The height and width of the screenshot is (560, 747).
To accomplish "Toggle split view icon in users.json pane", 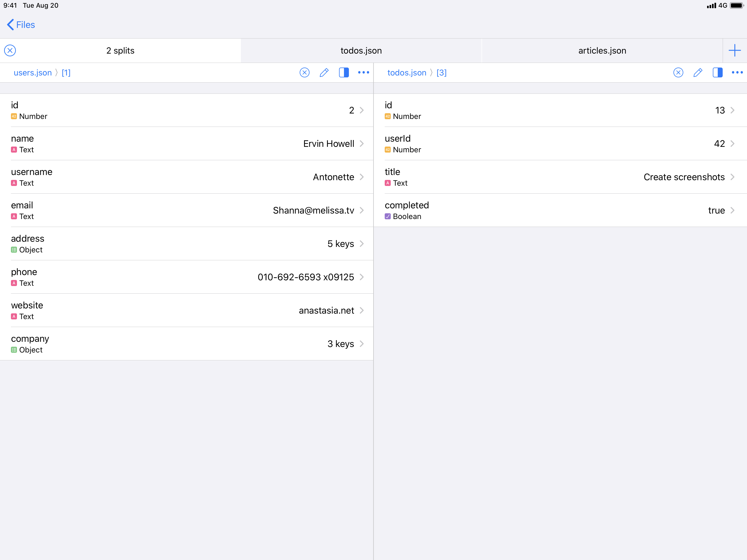I will click(x=344, y=73).
